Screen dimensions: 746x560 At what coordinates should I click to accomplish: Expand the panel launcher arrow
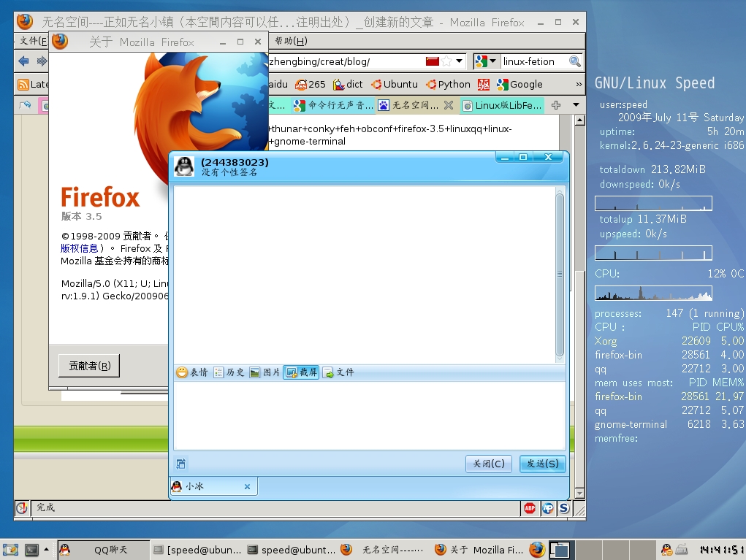pos(46,550)
